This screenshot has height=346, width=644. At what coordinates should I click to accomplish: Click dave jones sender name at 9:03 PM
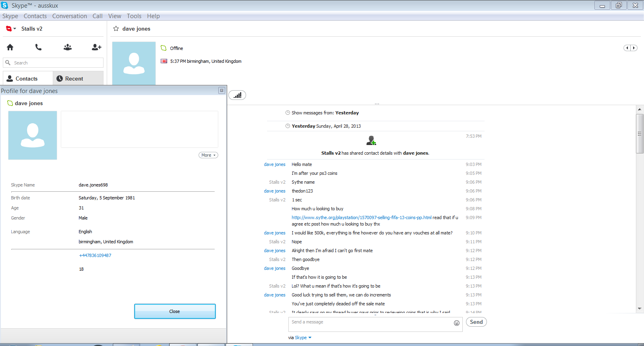[x=275, y=164]
